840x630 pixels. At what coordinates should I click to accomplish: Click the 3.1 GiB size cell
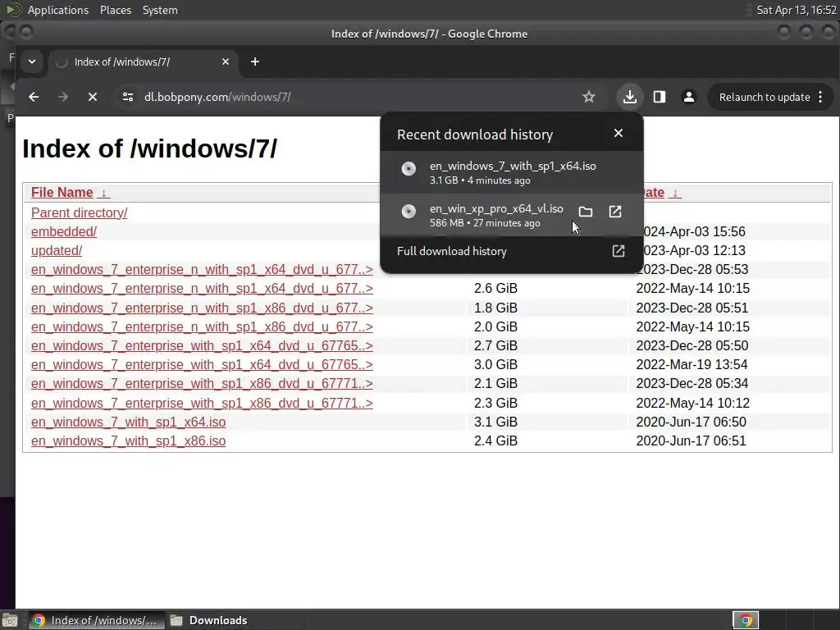click(x=495, y=422)
